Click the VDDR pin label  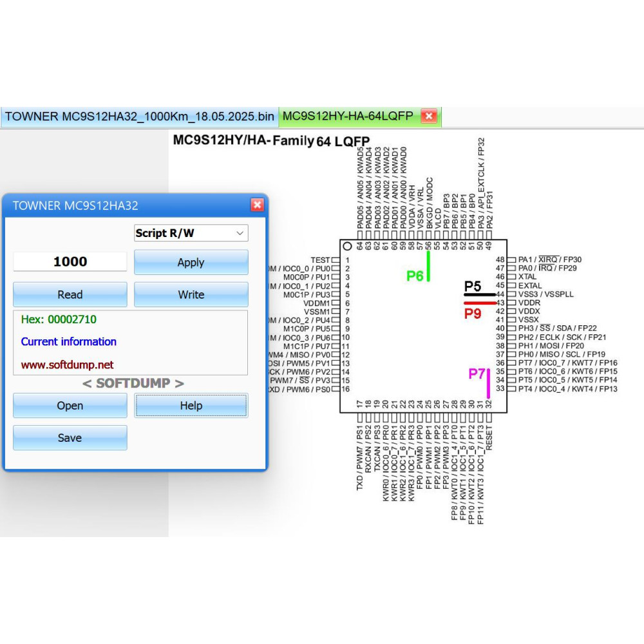tap(529, 303)
